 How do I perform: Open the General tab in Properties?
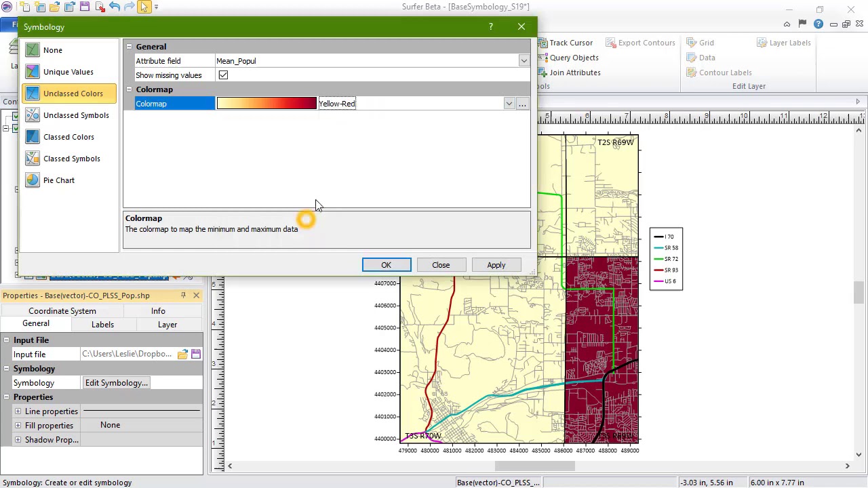tap(36, 324)
